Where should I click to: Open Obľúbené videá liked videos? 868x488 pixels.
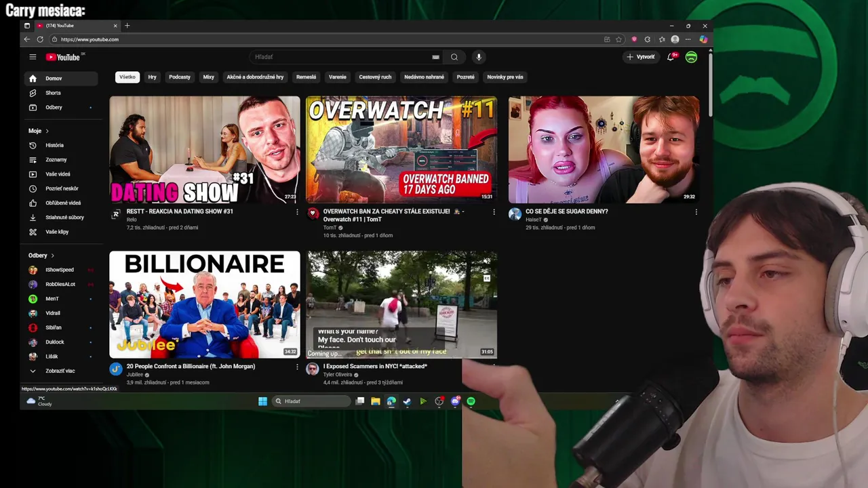click(61, 203)
